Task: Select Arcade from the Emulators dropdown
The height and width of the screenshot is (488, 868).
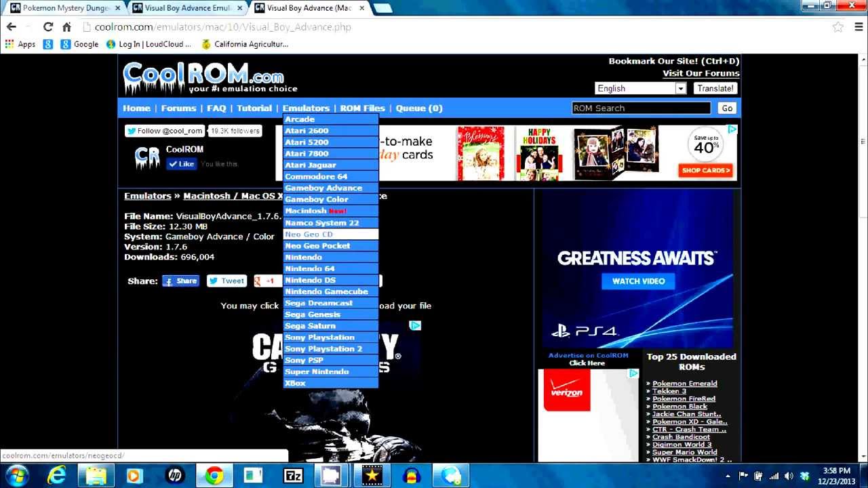Action: click(330, 119)
